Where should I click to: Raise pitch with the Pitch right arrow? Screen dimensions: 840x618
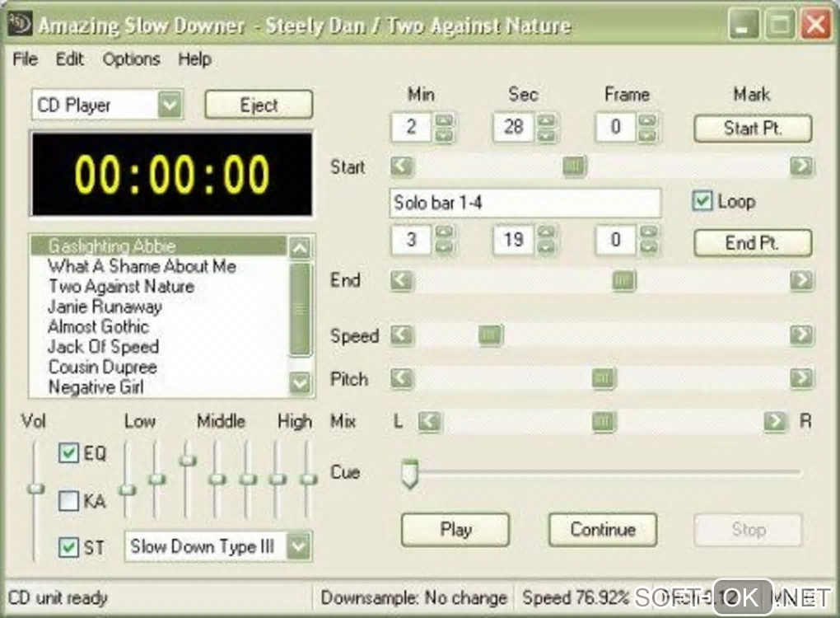801,378
